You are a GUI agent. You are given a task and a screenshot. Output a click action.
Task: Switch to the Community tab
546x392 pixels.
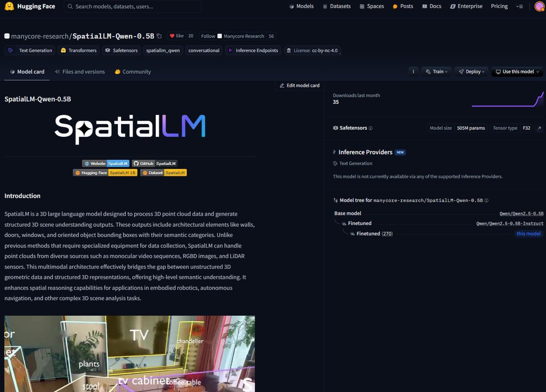(x=133, y=72)
